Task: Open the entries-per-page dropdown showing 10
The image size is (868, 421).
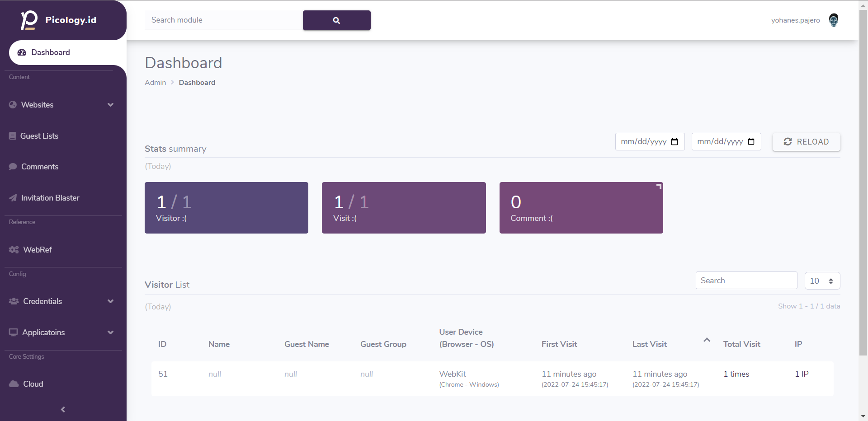Action: pyautogui.click(x=821, y=281)
